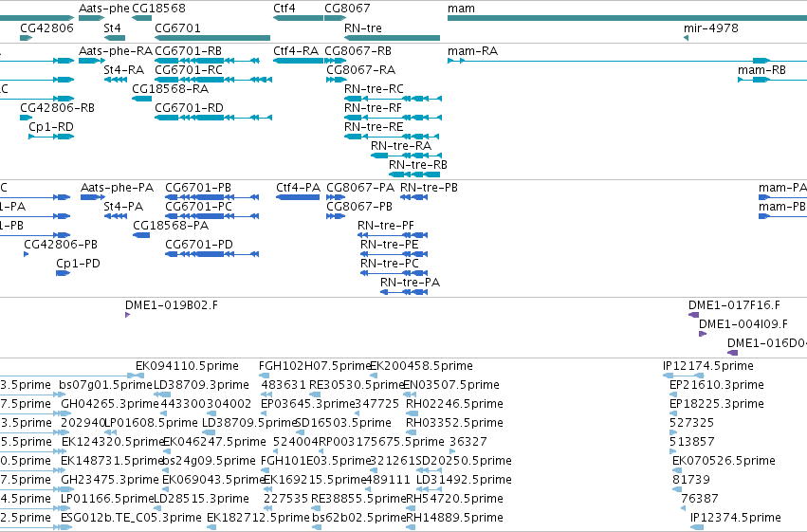This screenshot has height=532, width=807.
Task: Click the mam gene track label
Action: coord(461,9)
